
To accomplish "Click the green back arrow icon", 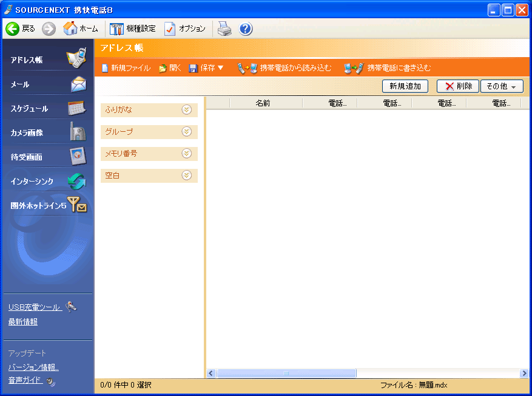I will pos(13,29).
